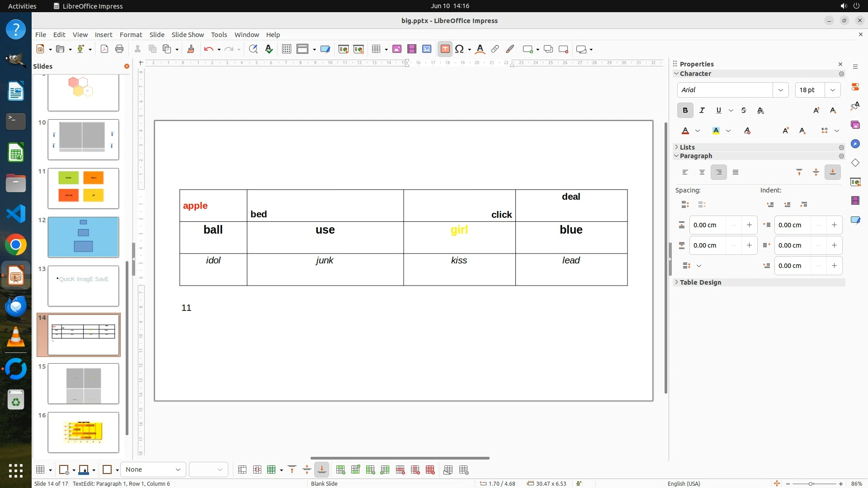Select slide 12 thumbnail
The height and width of the screenshot is (488, 868).
tap(83, 237)
